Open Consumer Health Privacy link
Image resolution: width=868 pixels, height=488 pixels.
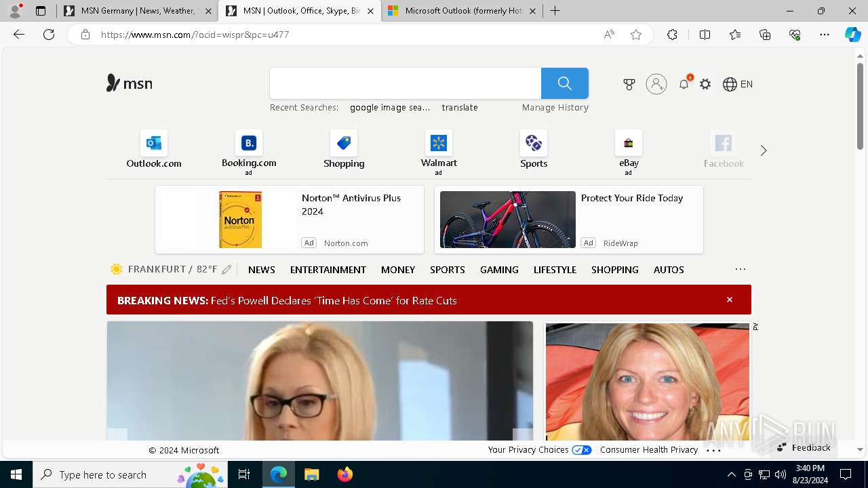[x=649, y=450]
